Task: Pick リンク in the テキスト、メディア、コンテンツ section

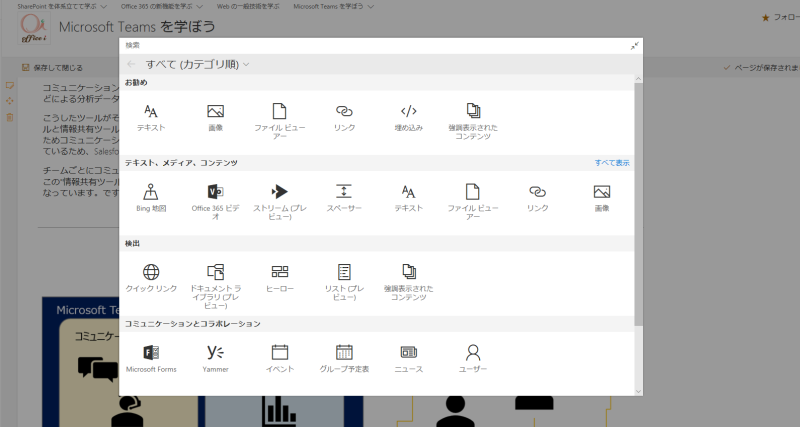Action: (537, 198)
